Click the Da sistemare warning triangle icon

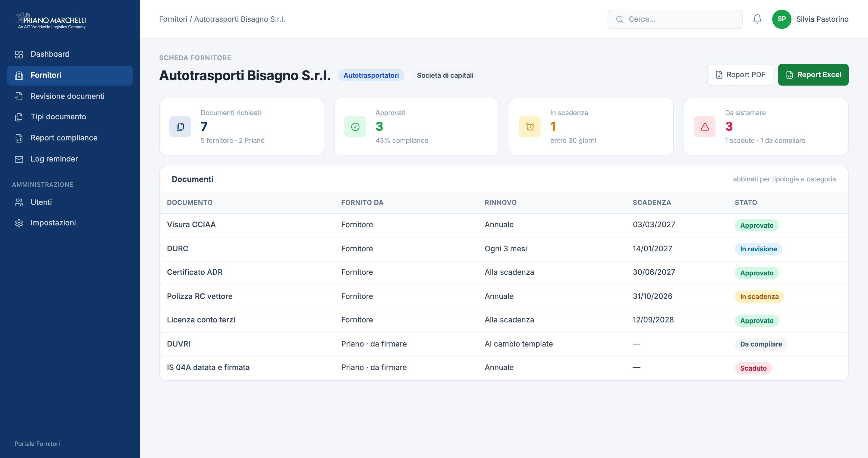point(705,127)
